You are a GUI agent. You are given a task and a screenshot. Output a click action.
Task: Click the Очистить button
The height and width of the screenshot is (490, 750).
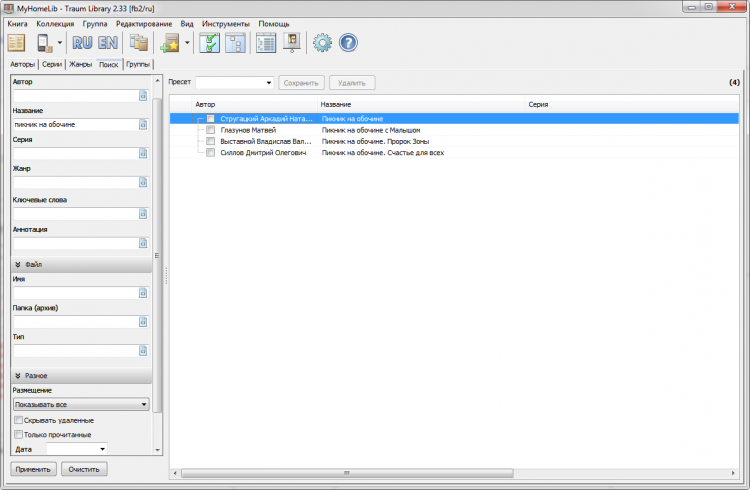click(84, 469)
